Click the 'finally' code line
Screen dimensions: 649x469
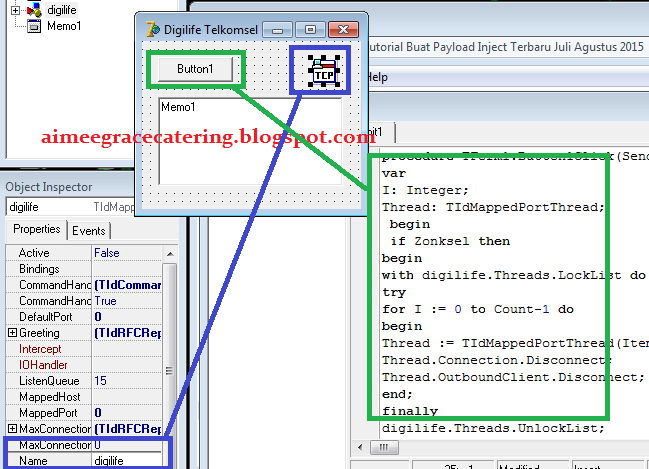410,411
